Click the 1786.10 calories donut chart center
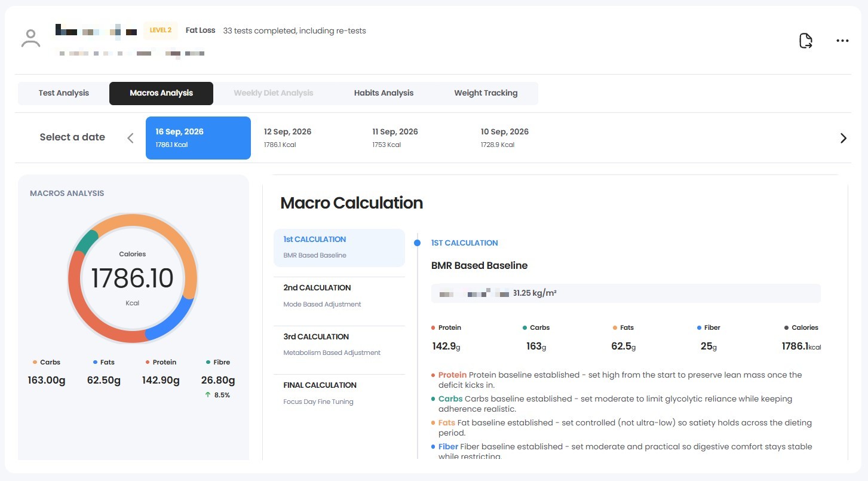The height and width of the screenshot is (481, 868). (132, 278)
